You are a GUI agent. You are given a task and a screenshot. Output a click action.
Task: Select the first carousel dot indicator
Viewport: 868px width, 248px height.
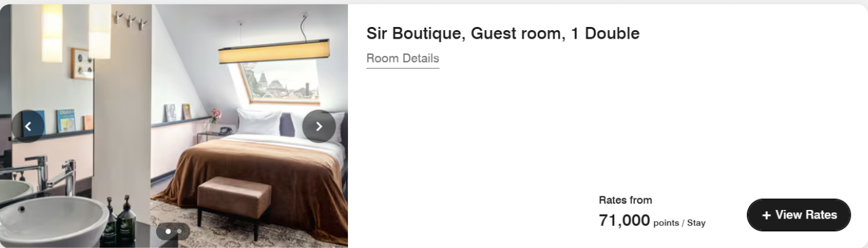168,231
